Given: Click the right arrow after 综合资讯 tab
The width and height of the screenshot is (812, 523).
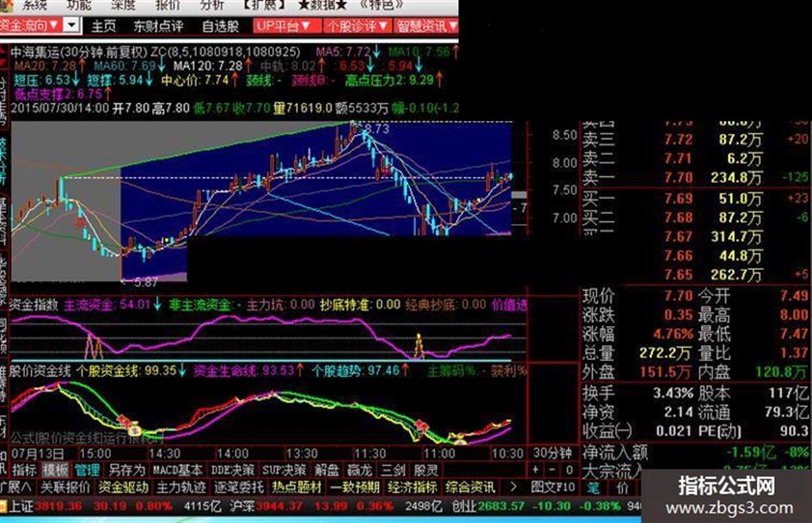Looking at the screenshot, I should point(513,487).
